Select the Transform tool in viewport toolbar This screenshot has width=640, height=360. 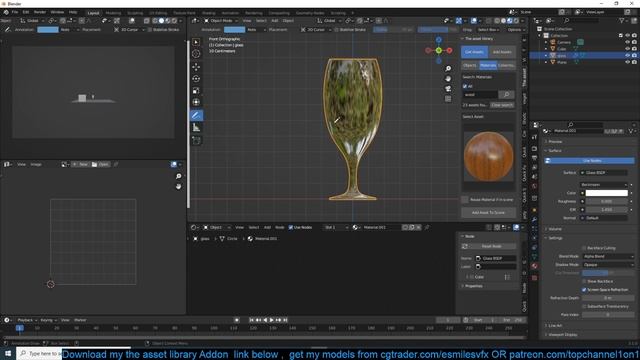click(196, 102)
